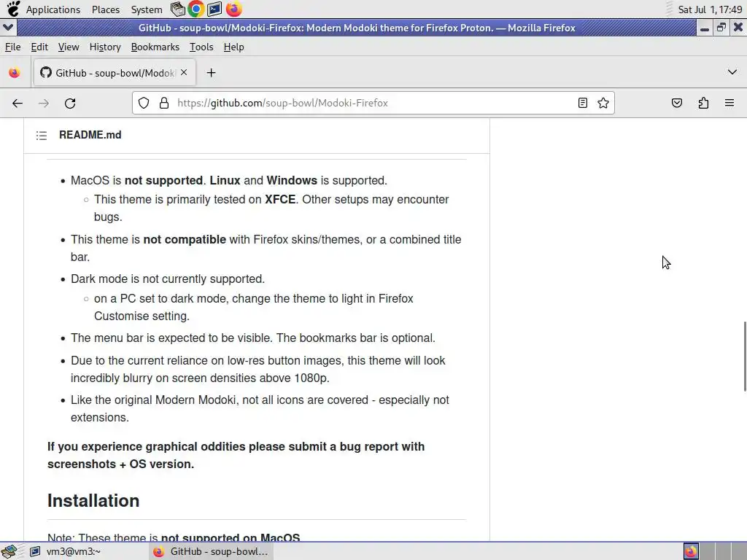This screenshot has height=560, width=747.
Task: Click the bold word XFCE
Action: click(x=280, y=200)
